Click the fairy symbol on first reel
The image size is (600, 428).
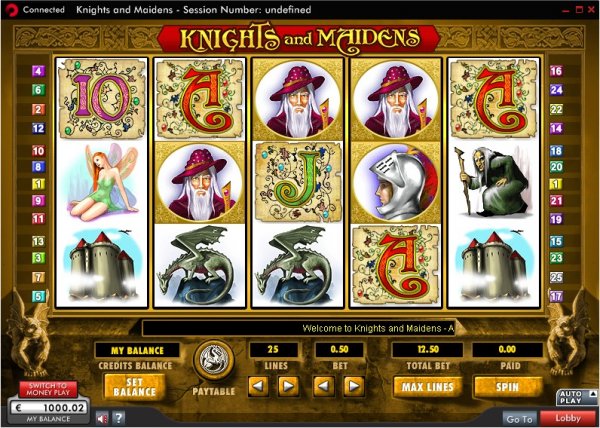click(x=102, y=182)
